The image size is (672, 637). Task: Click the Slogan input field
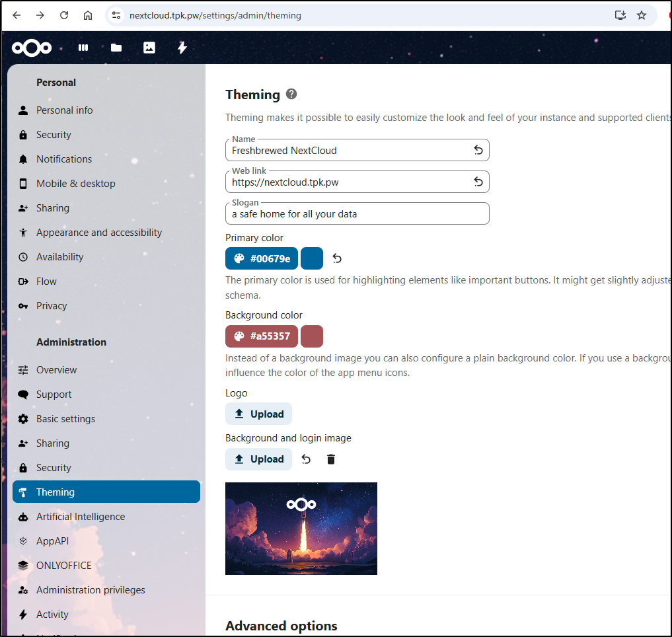357,213
